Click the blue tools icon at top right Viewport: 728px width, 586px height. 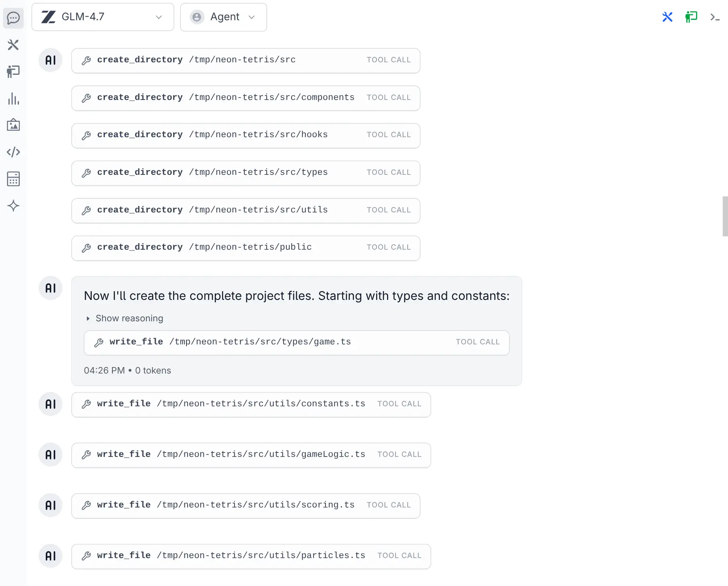(667, 17)
